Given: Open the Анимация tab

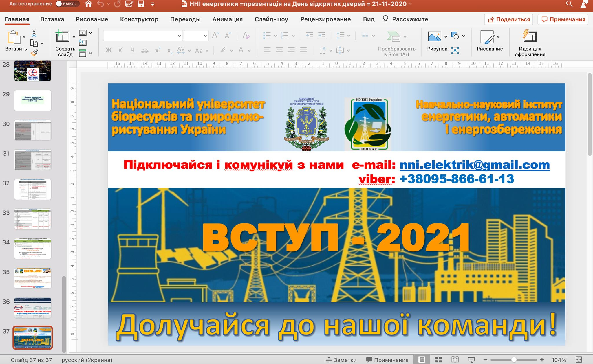Looking at the screenshot, I should [x=227, y=19].
